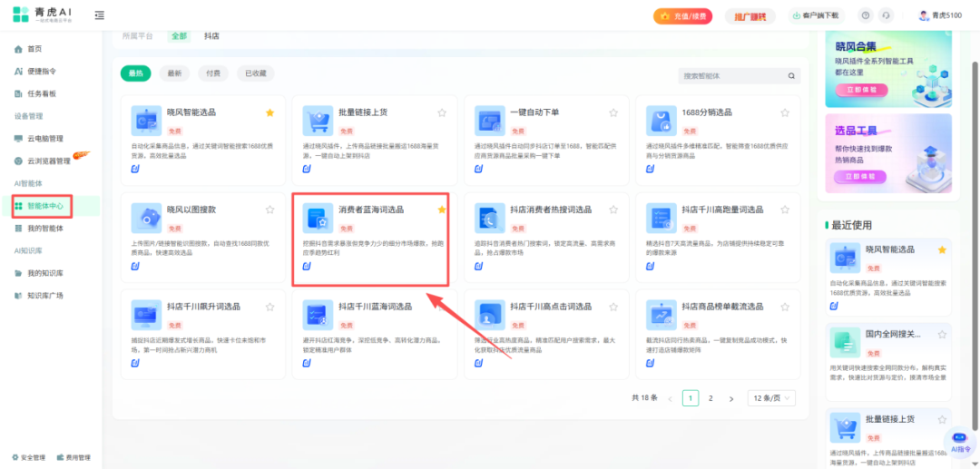Screen dimensions: 980x469
Task: Click the 安全管理 shield item
Action: point(28,457)
